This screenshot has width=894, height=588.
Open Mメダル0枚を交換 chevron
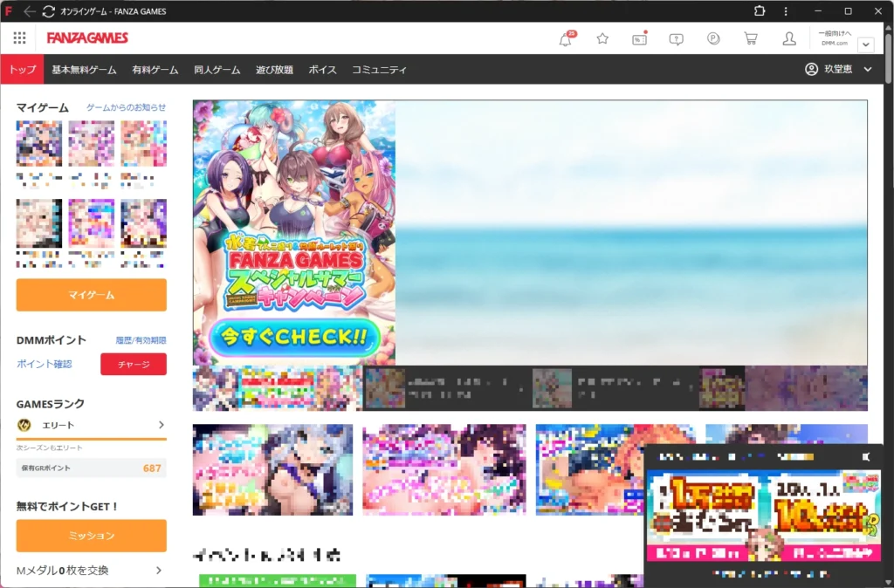tap(159, 571)
